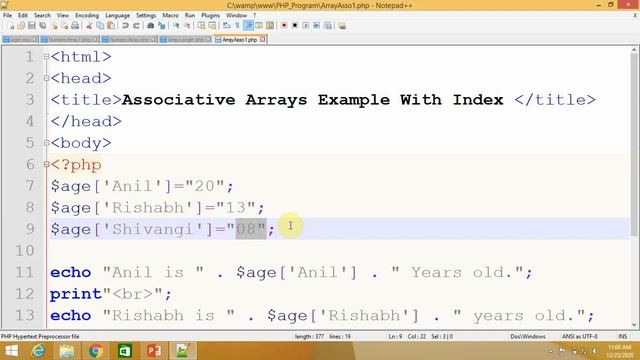Collapse the <head> fold marker on line 2
Screen dimensions: 640x360
(x=46, y=78)
